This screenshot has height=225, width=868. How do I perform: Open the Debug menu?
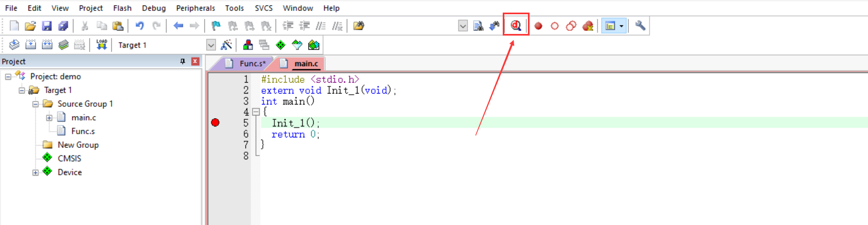pos(154,8)
